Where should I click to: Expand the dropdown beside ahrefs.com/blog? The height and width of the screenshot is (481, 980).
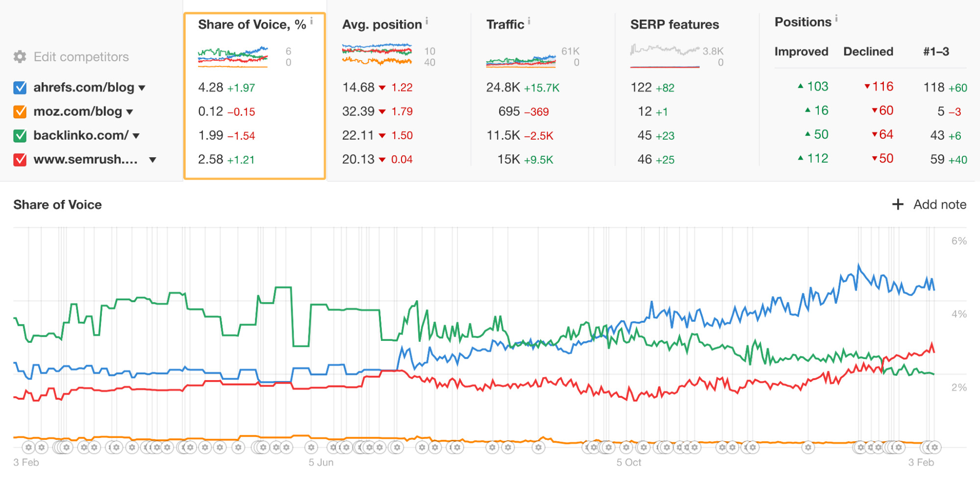(x=142, y=88)
